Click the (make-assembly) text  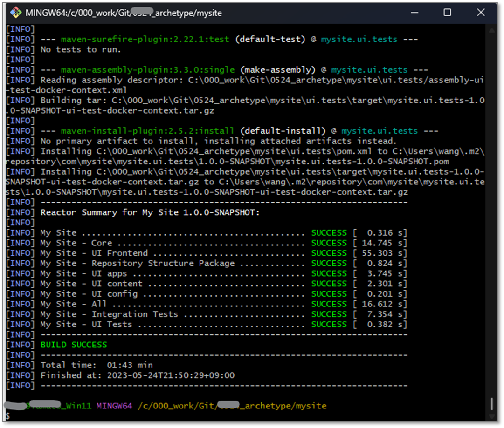pos(278,70)
